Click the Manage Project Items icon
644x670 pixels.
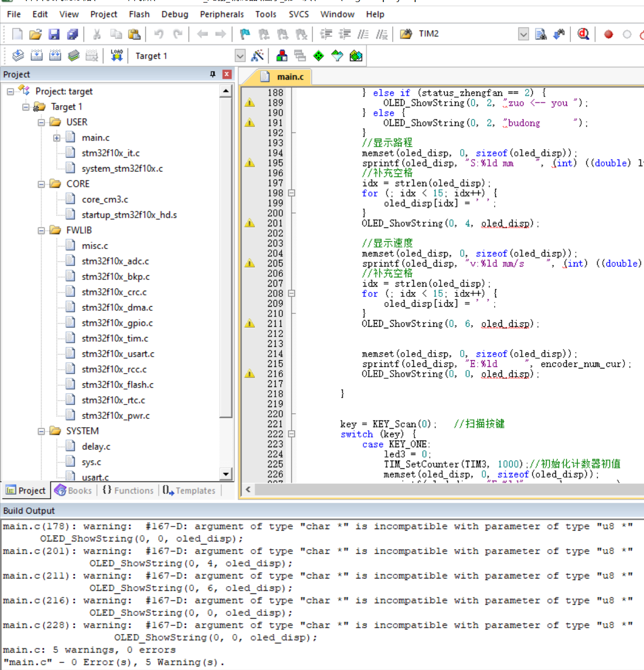282,56
